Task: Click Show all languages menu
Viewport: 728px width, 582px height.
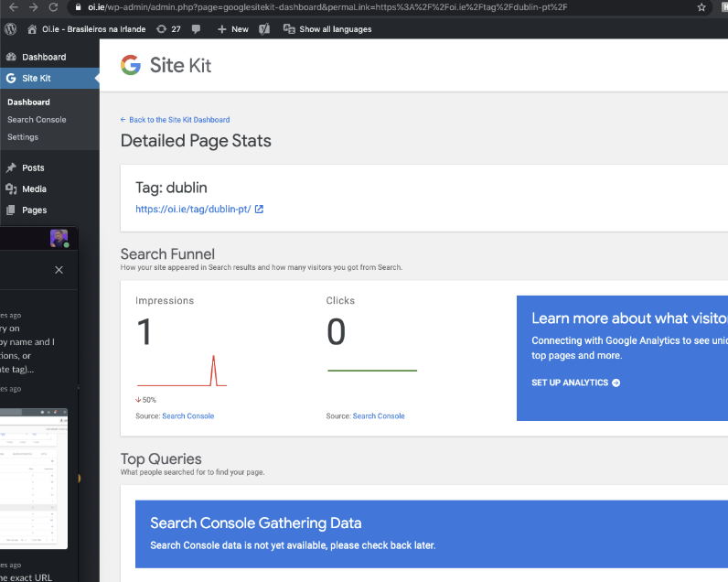Action: (327, 28)
